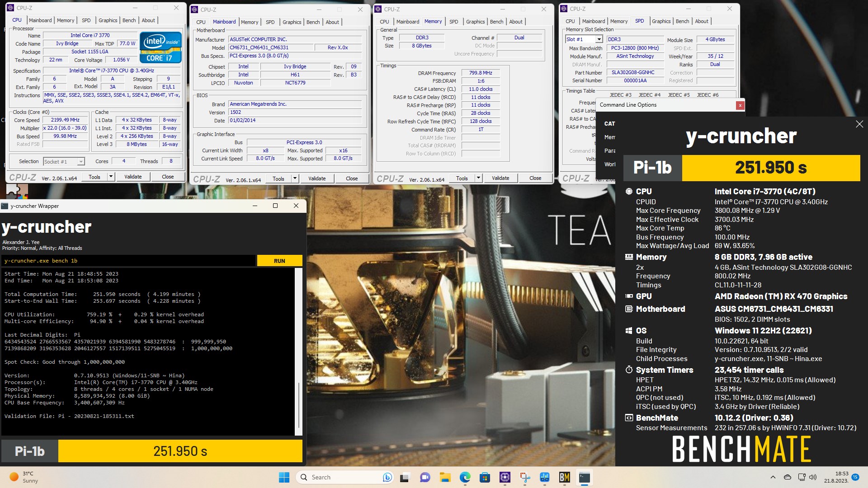Click the taskbar clock showing 18:53
The width and height of the screenshot is (868, 488).
(x=836, y=477)
